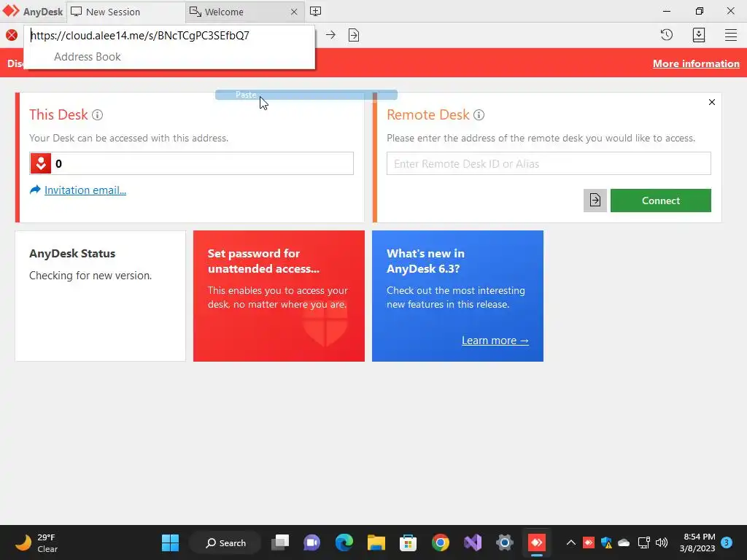Click the Windows Security tray icon
The width and height of the screenshot is (747, 560).
pyautogui.click(x=606, y=542)
